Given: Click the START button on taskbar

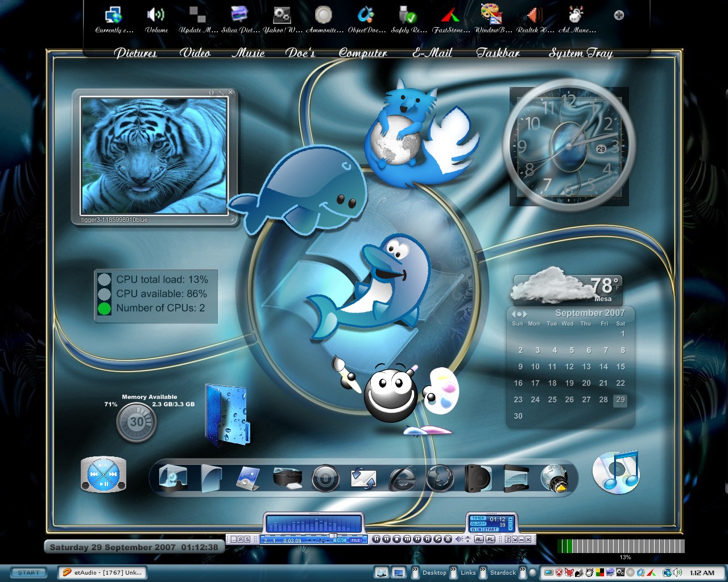Looking at the screenshot, I should [x=28, y=572].
